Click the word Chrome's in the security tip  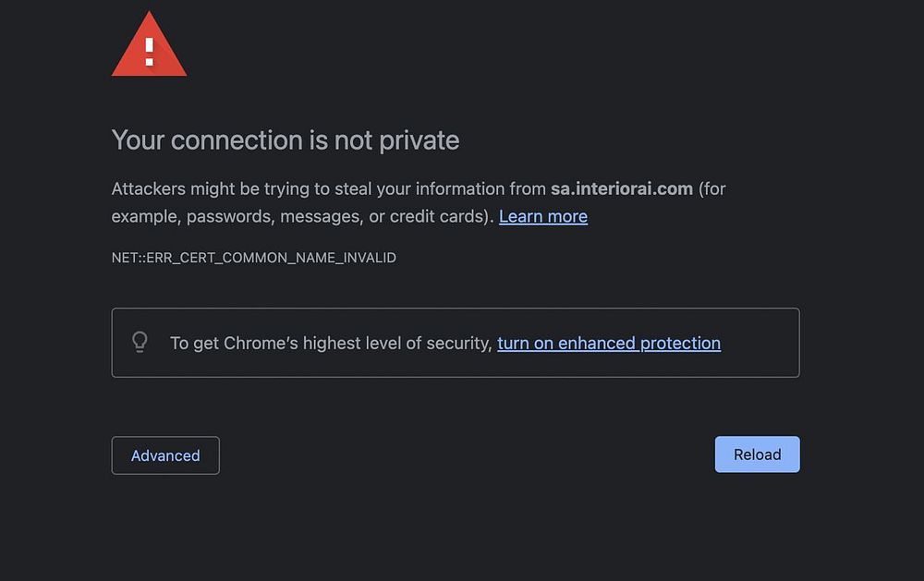click(261, 343)
